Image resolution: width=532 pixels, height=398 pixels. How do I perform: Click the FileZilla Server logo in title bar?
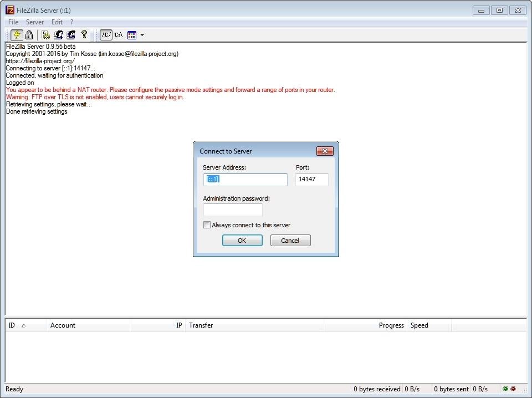[x=10, y=10]
